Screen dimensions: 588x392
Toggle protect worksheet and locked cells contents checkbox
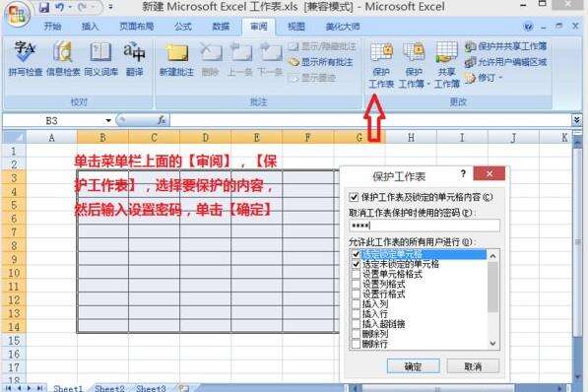coord(354,197)
